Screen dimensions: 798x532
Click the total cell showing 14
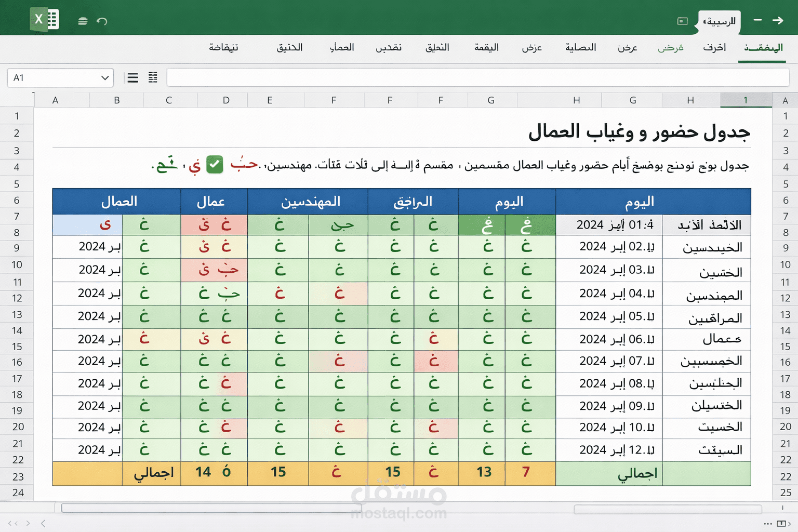tap(214, 472)
